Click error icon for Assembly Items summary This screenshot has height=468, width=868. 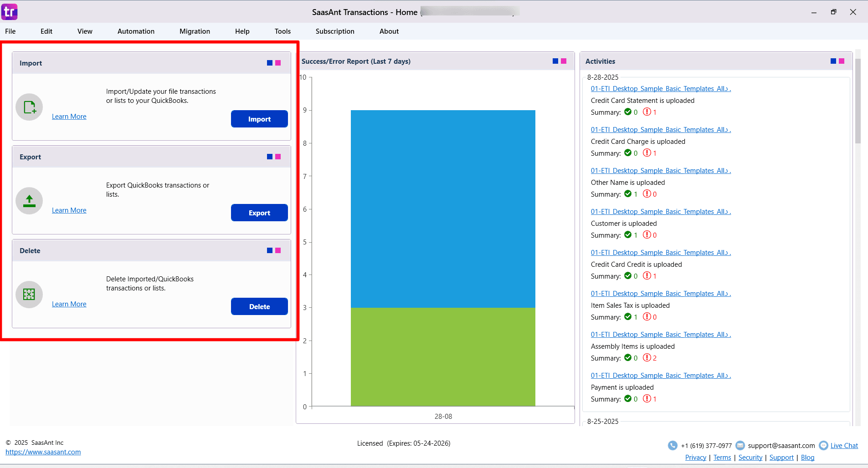(x=647, y=357)
